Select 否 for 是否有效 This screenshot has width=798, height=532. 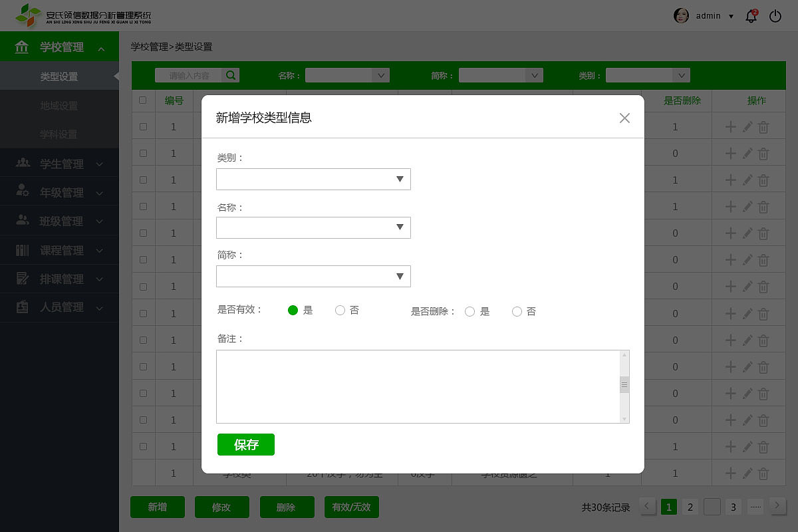pos(340,311)
